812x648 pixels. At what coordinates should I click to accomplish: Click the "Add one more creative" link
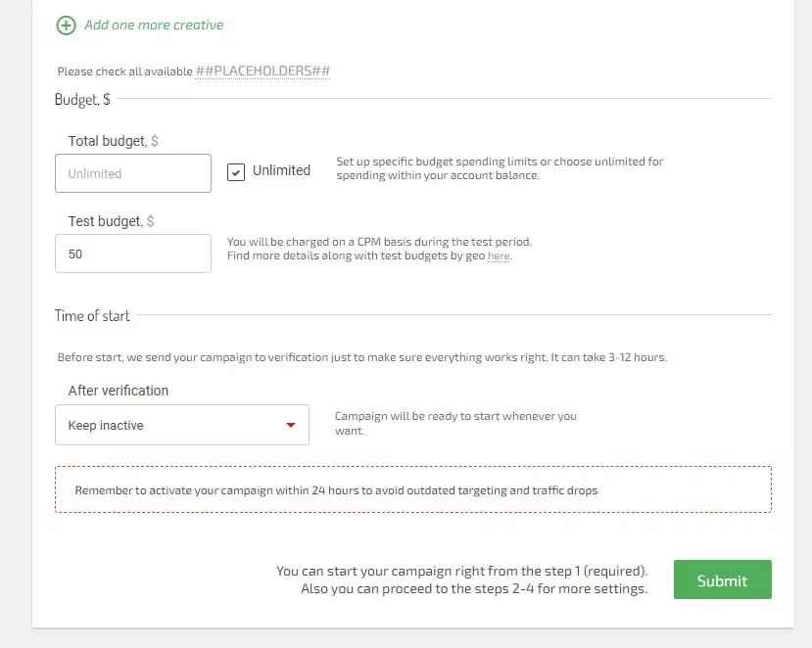coord(154,24)
